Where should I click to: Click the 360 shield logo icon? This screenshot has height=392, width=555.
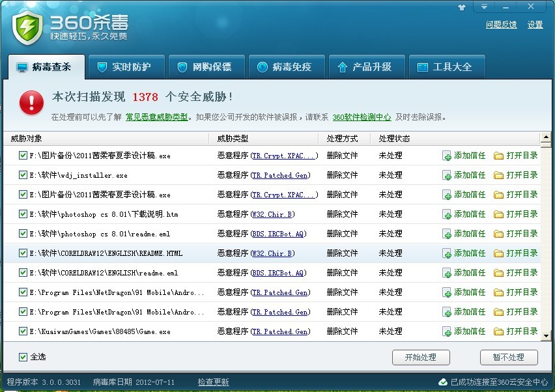coord(27,27)
